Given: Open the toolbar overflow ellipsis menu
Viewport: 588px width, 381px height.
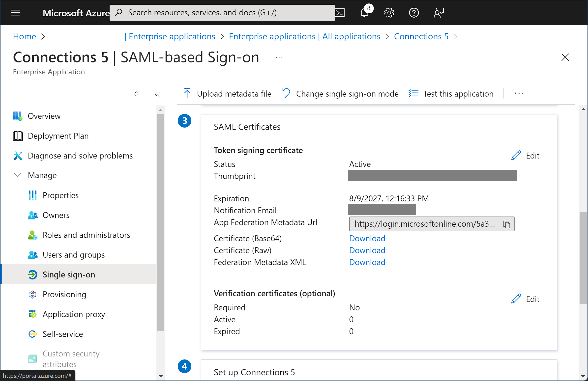Looking at the screenshot, I should 519,93.
